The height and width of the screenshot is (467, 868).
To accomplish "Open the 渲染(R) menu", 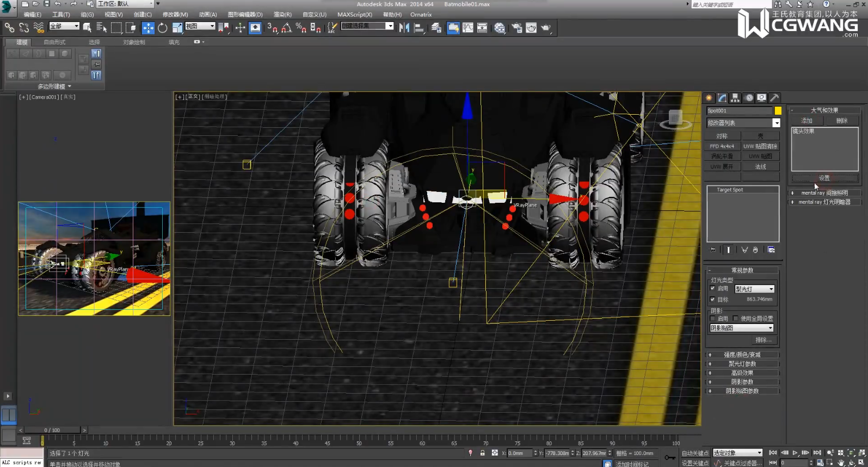I will [282, 15].
